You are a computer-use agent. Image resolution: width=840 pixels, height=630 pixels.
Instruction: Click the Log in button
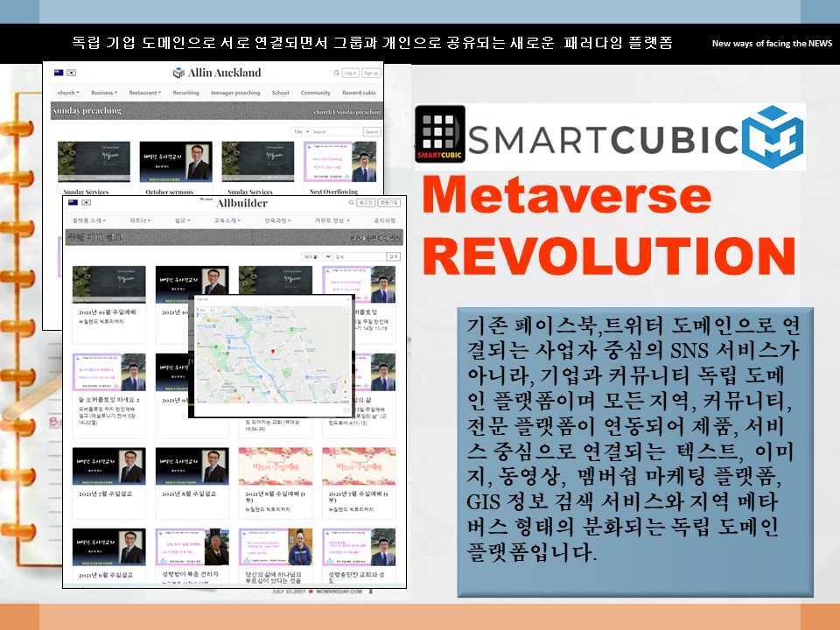click(350, 73)
